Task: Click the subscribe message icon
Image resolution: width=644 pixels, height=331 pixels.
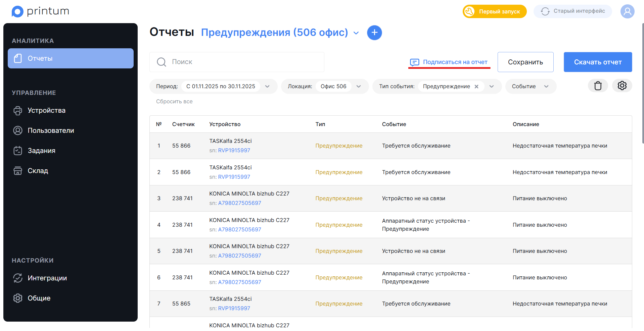Action: coord(415,62)
